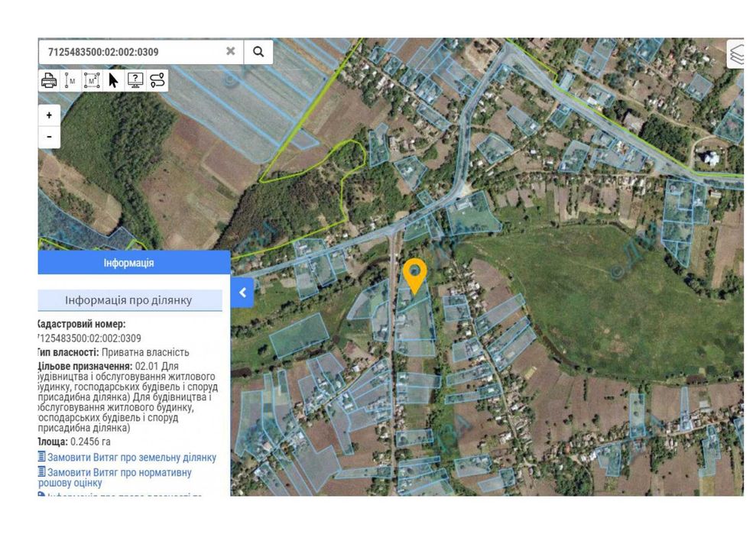Zoom in with the plus button
The height and width of the screenshot is (534, 756).
(49, 115)
